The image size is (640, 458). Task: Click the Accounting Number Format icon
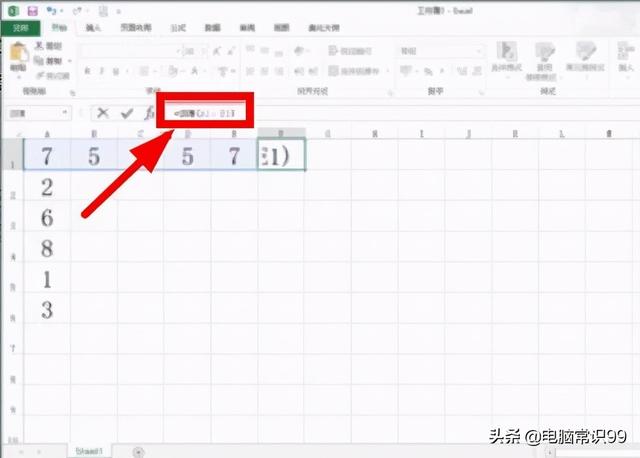point(406,71)
